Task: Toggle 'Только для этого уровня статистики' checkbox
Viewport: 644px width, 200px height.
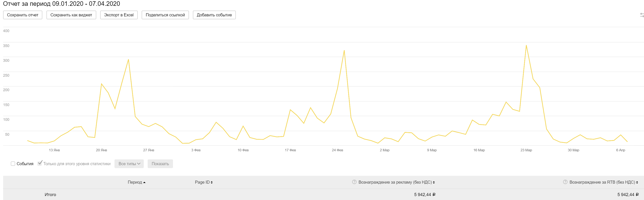Action: click(40, 164)
